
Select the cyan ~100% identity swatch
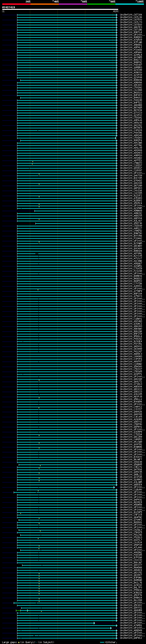130,4
